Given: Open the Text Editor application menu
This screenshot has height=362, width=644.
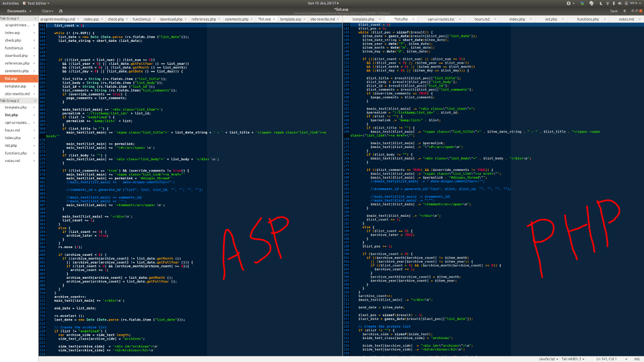Looking at the screenshot, I should (x=36, y=3).
